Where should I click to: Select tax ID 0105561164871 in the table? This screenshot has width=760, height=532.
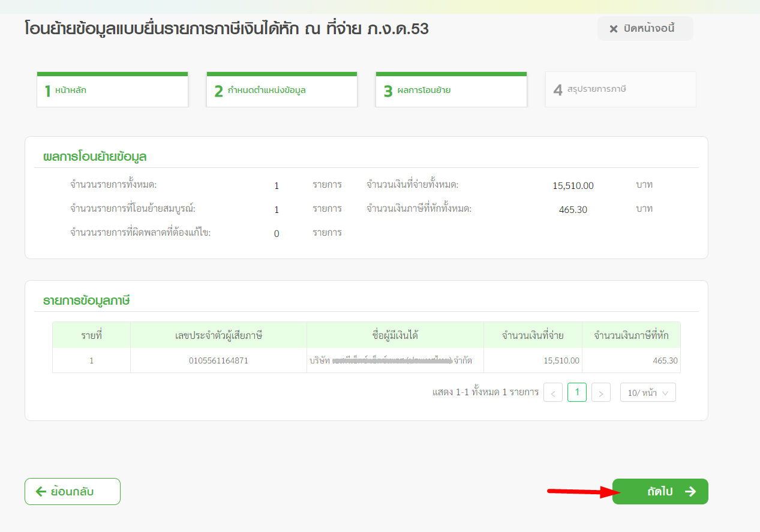point(218,361)
